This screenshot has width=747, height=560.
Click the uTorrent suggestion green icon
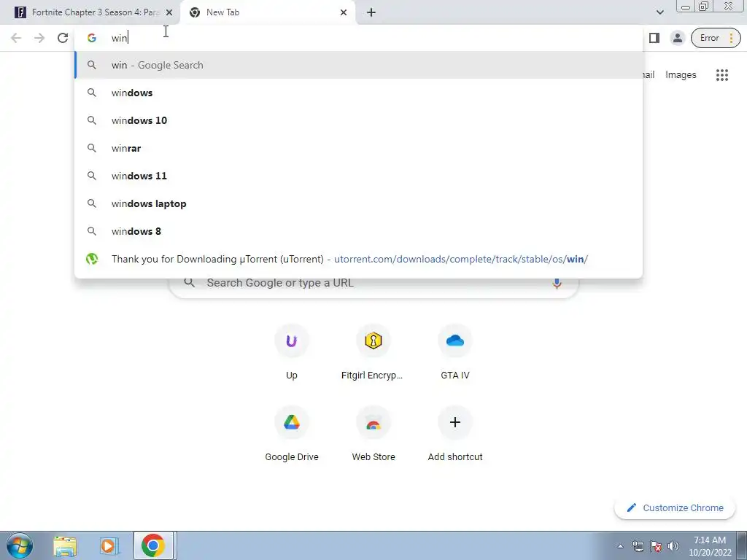[92, 259]
